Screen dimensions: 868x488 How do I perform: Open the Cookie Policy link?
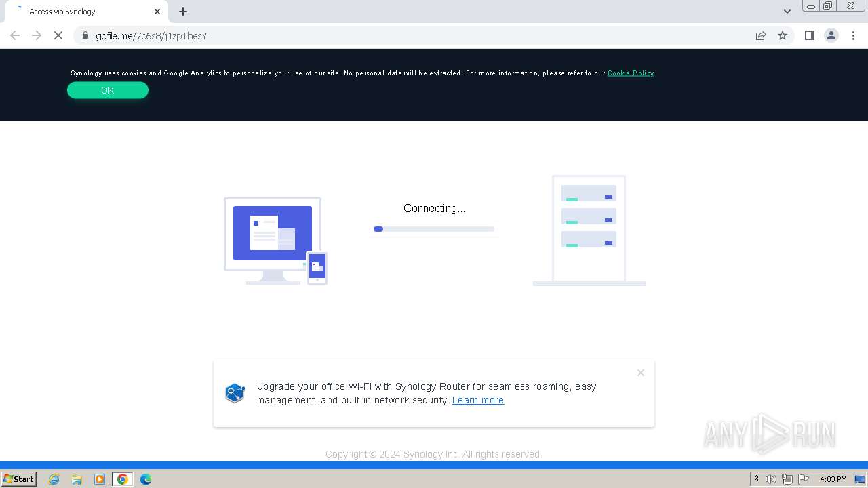[x=631, y=73]
